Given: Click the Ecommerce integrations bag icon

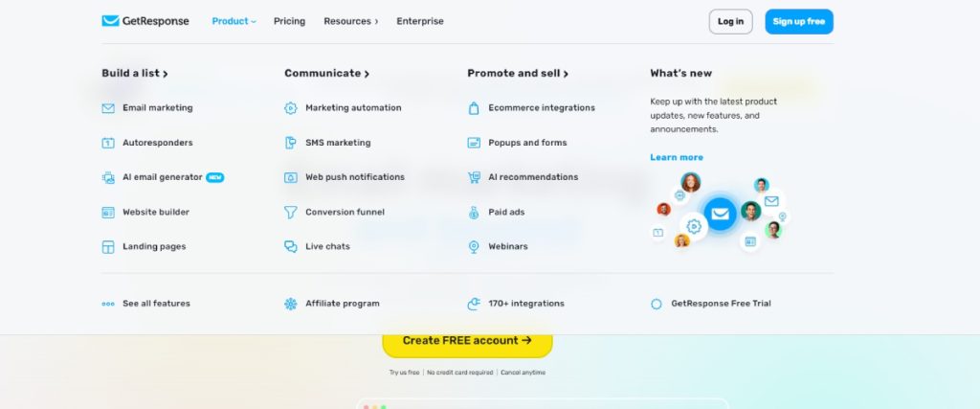Looking at the screenshot, I should [x=474, y=108].
